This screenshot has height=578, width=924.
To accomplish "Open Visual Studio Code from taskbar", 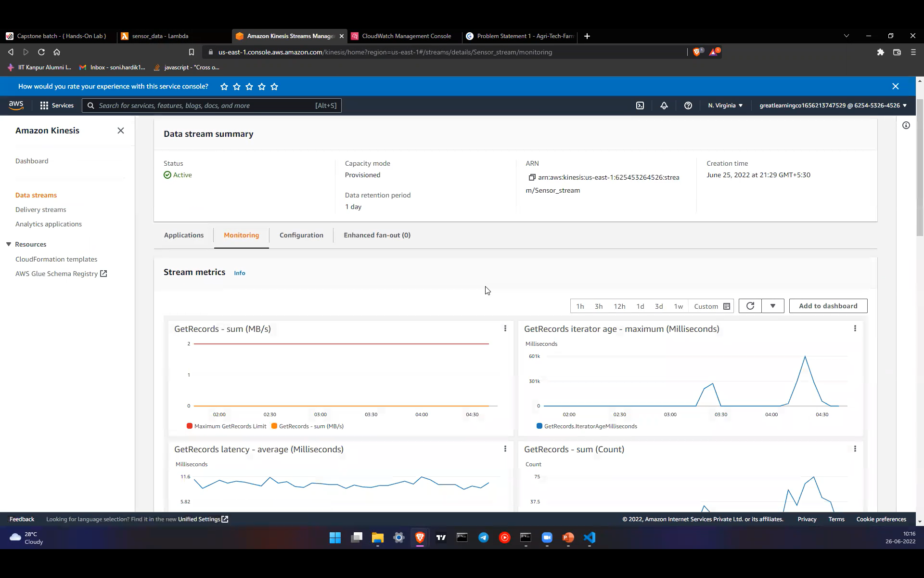I will (590, 538).
